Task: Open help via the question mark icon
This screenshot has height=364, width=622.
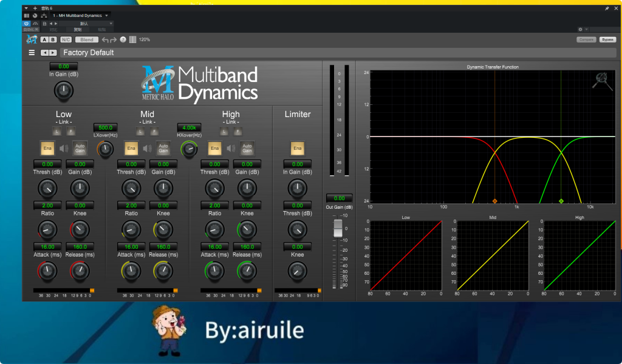Action: (x=123, y=39)
